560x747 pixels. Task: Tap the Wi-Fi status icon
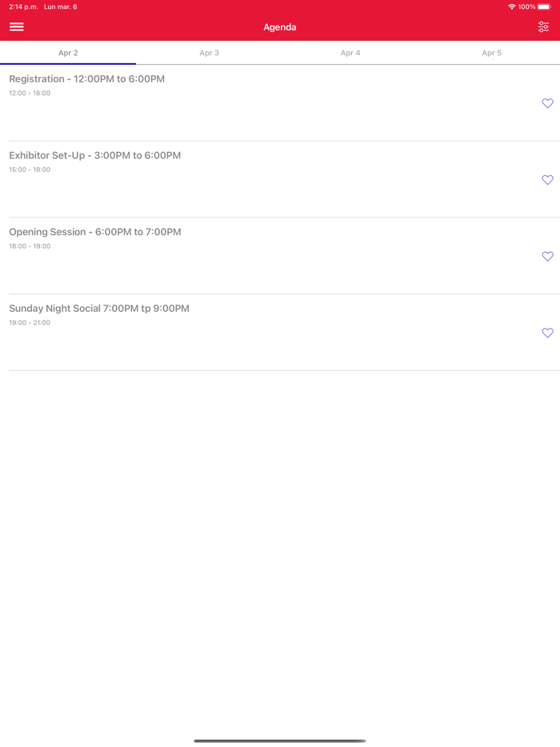coord(512,6)
